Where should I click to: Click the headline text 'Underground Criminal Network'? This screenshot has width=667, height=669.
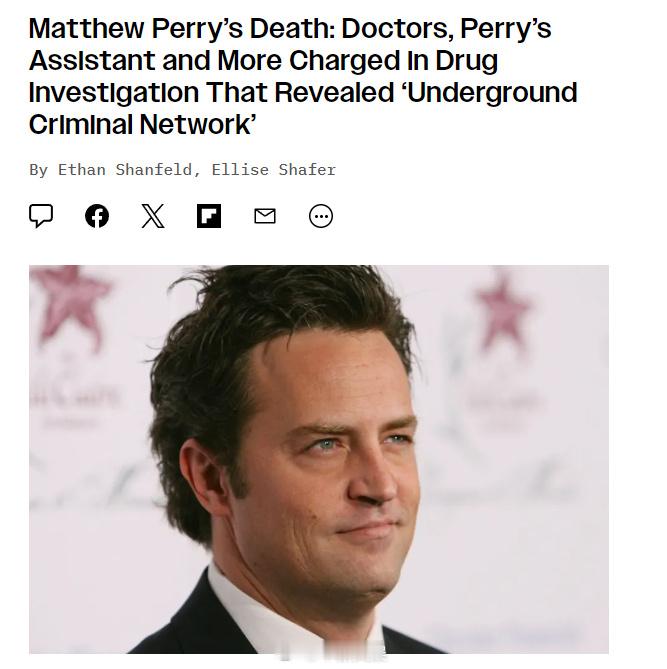303,108
